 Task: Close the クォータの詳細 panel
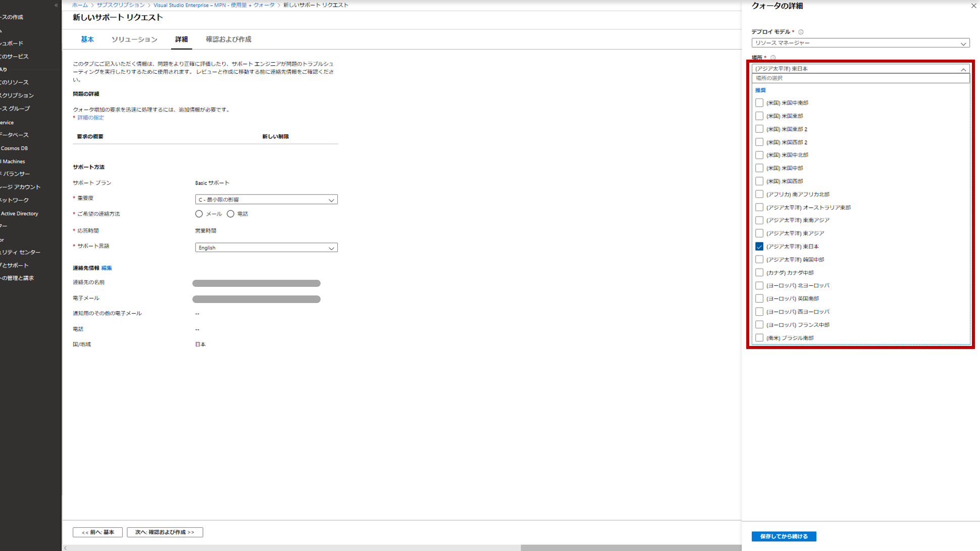973,6
